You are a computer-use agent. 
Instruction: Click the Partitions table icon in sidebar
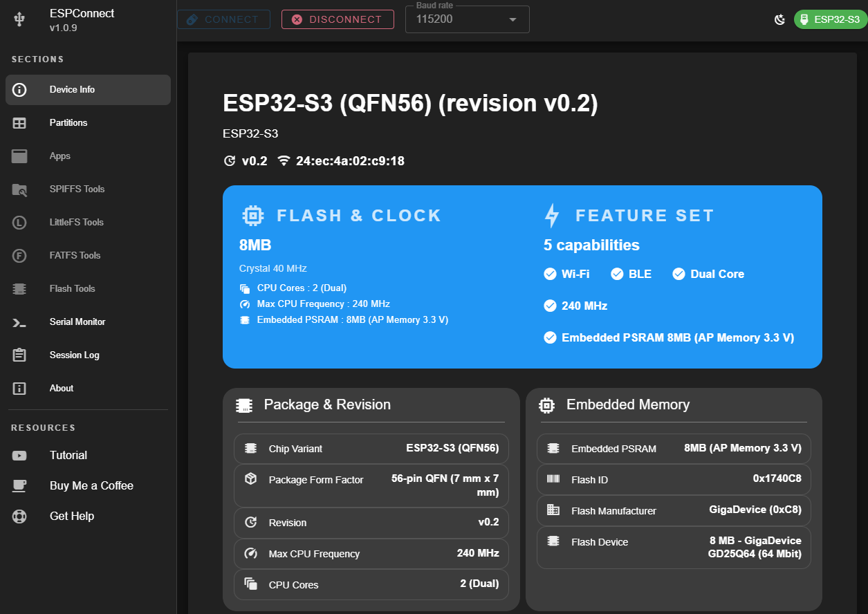19,123
